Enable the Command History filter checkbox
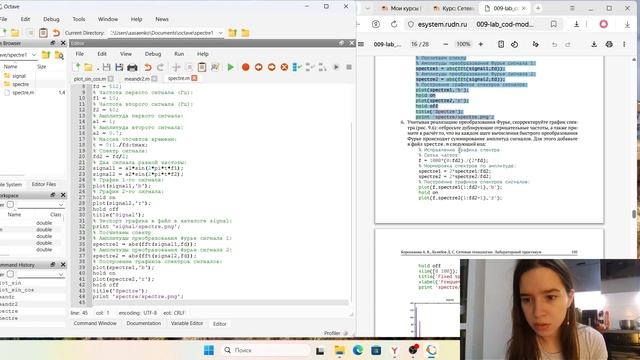The image size is (640, 360). tap(10, 274)
